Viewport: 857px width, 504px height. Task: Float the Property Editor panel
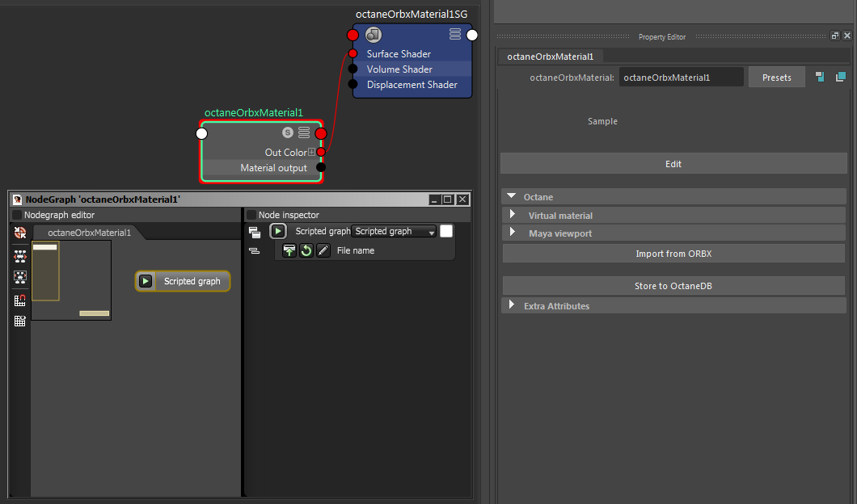point(834,36)
